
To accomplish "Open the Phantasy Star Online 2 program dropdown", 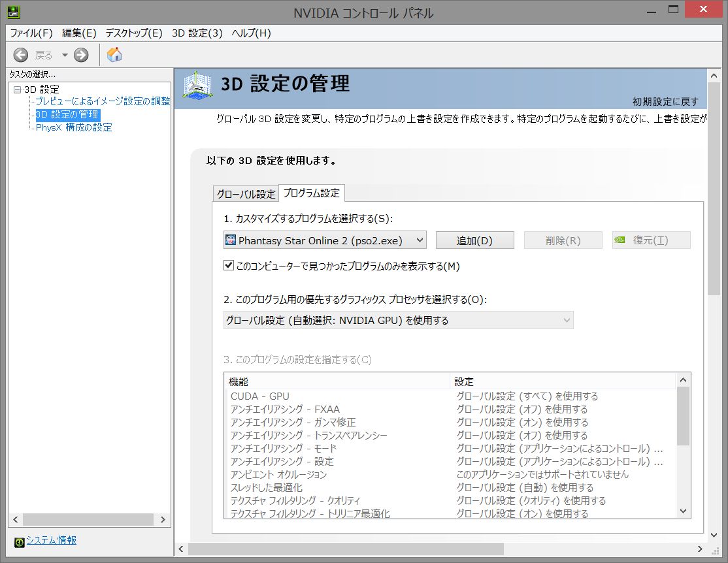I will (x=325, y=240).
